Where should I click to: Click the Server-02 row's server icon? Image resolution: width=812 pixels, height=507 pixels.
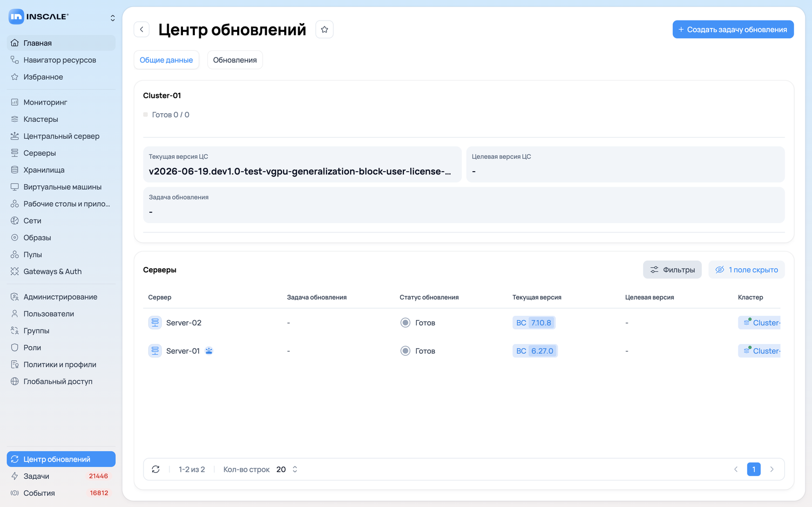tap(155, 323)
